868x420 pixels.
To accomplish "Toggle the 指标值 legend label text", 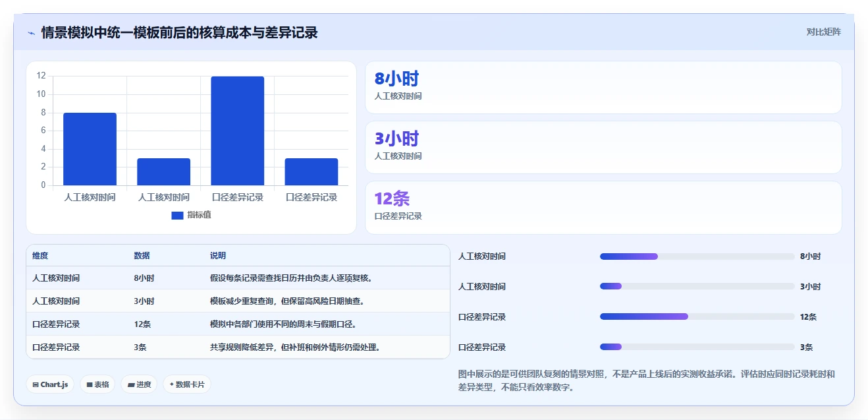I will pyautogui.click(x=199, y=215).
